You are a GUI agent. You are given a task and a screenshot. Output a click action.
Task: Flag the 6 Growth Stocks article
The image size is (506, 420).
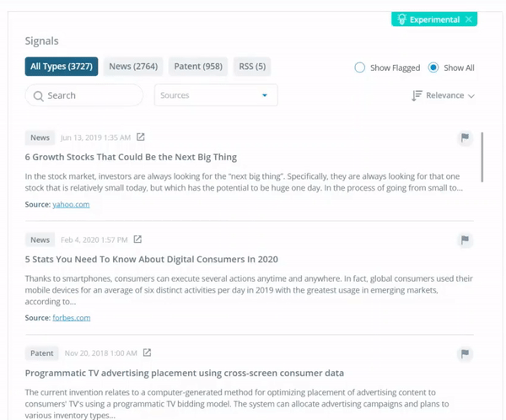(465, 138)
